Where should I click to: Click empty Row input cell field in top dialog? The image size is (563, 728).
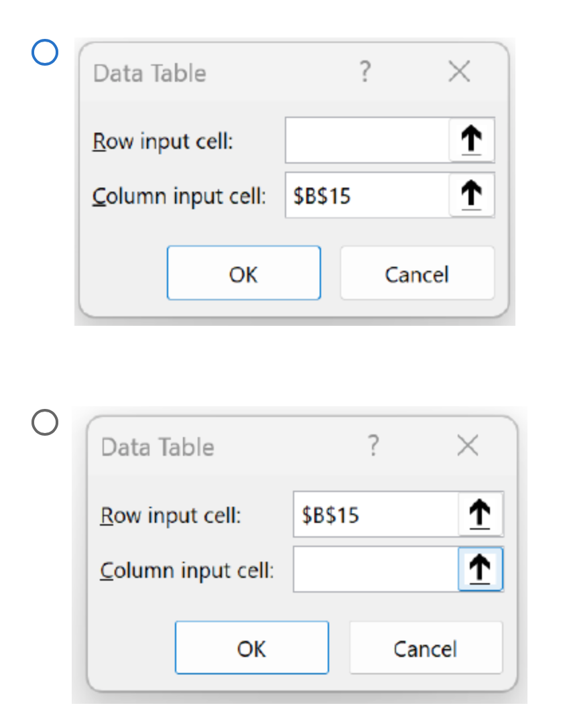367,139
